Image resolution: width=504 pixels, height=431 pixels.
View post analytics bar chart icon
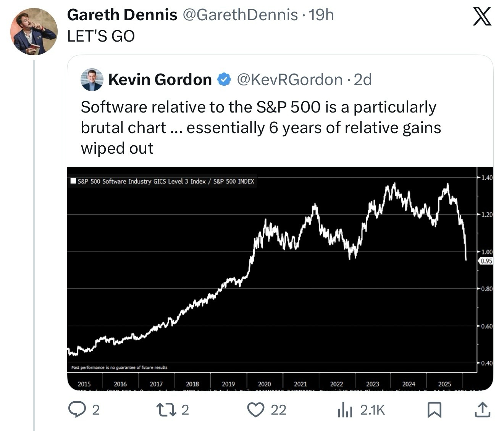point(345,410)
